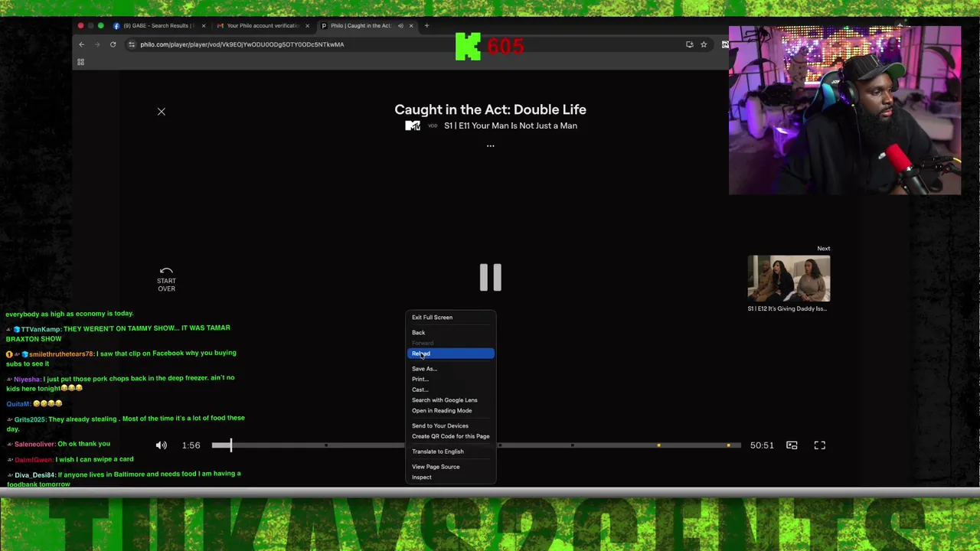980x551 pixels.
Task: Close the Facebook GABE search results tab
Action: (x=204, y=26)
